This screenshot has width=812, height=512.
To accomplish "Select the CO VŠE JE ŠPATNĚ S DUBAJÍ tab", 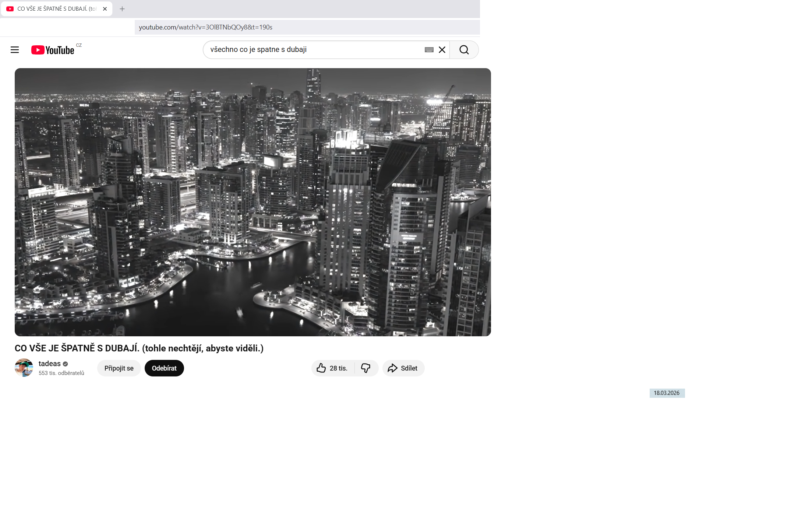I will [x=55, y=9].
